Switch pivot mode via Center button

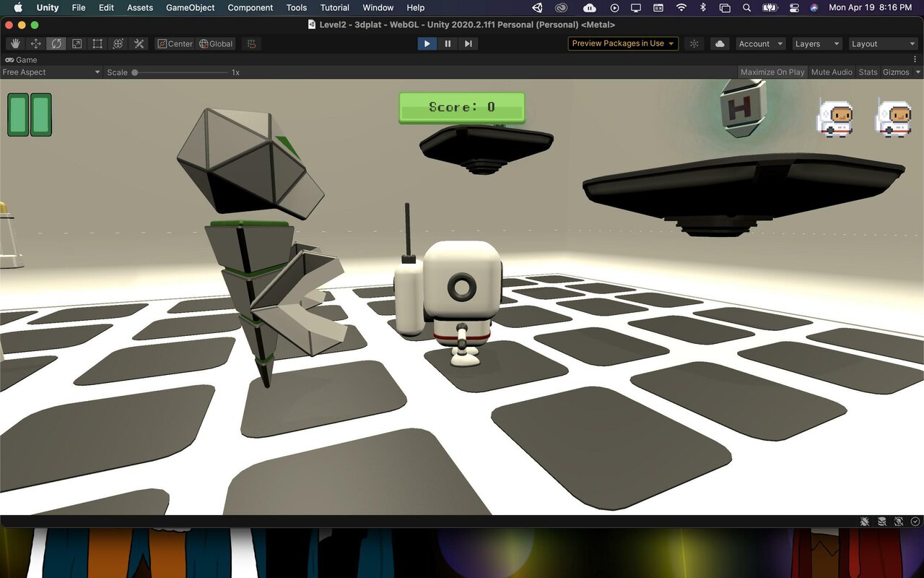[x=175, y=43]
